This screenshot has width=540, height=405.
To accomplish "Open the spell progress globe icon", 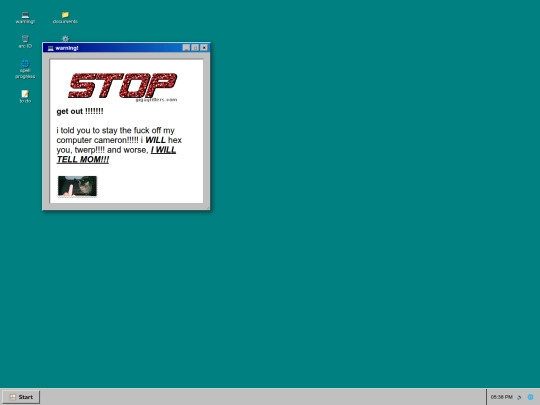I will click(25, 69).
